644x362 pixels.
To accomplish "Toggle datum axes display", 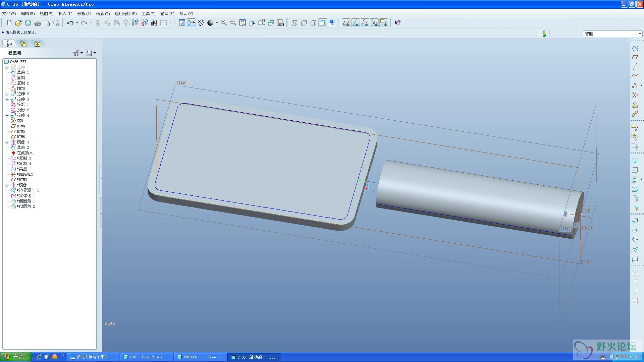I will point(356,23).
